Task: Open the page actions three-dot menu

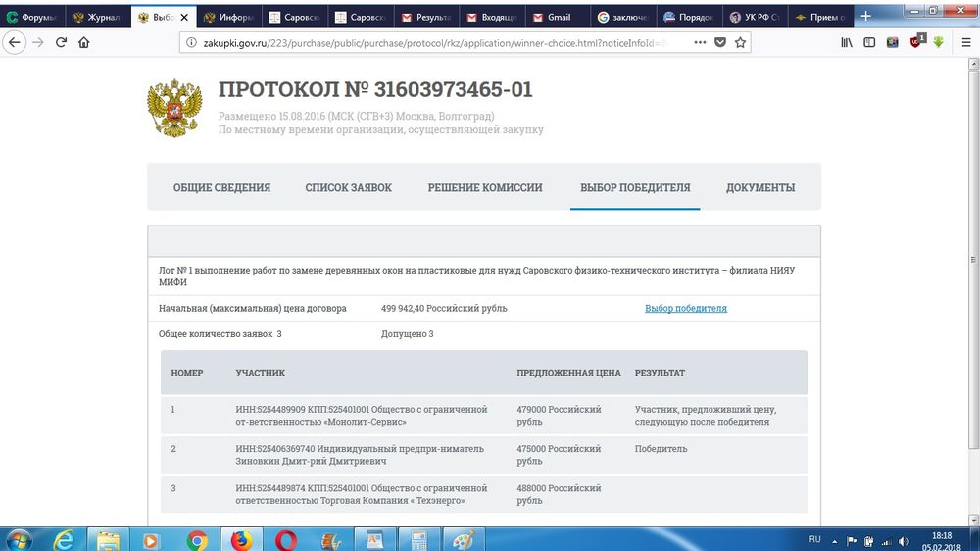Action: pyautogui.click(x=699, y=43)
